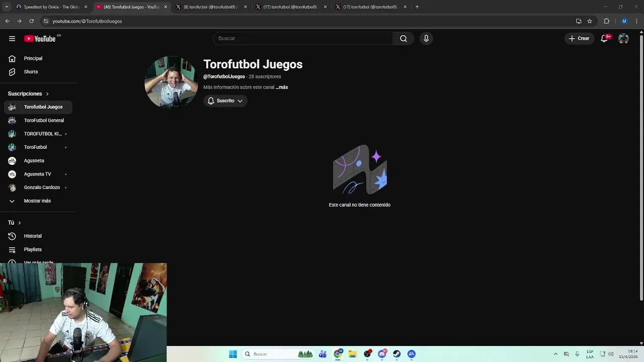Navigate forward in browser
The width and height of the screenshot is (644, 362).
click(19, 21)
